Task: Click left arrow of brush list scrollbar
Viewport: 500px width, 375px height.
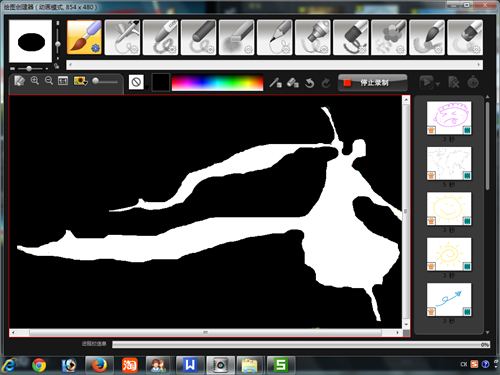Action: coord(70,65)
